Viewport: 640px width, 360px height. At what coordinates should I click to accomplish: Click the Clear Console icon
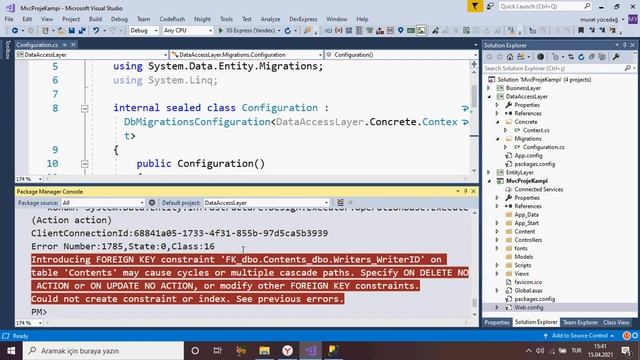340,202
